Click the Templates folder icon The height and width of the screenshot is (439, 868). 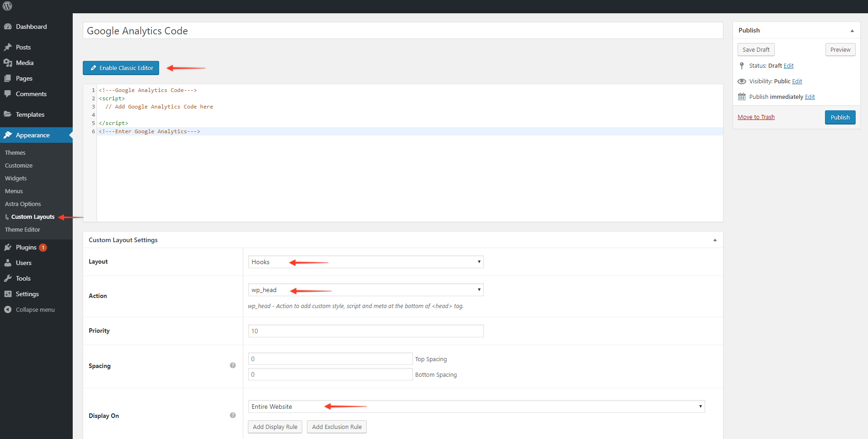pyautogui.click(x=8, y=114)
